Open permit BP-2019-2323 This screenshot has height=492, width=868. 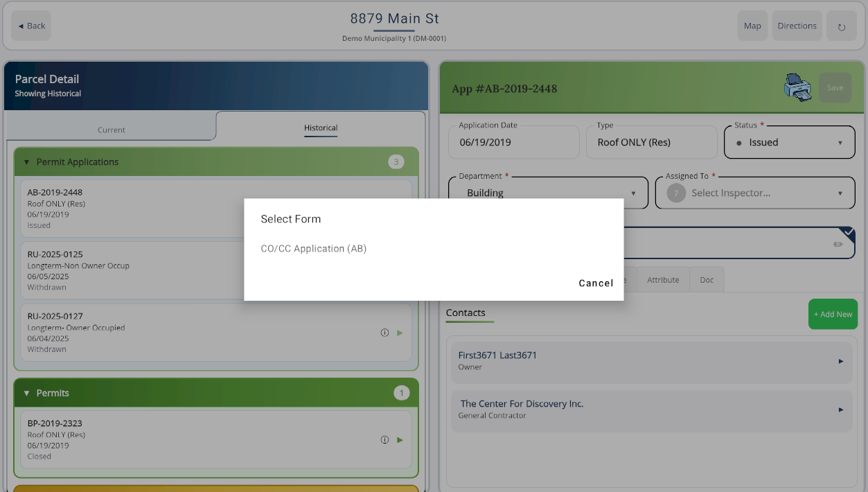pyautogui.click(x=216, y=439)
